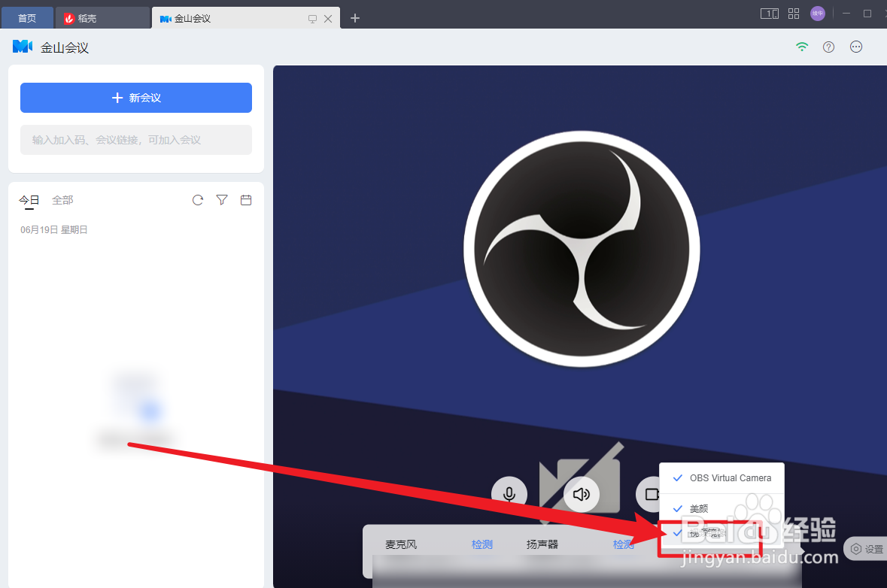Viewport: 887px width, 588px height.
Task: Close the 金山会议 tab
Action: [328, 19]
